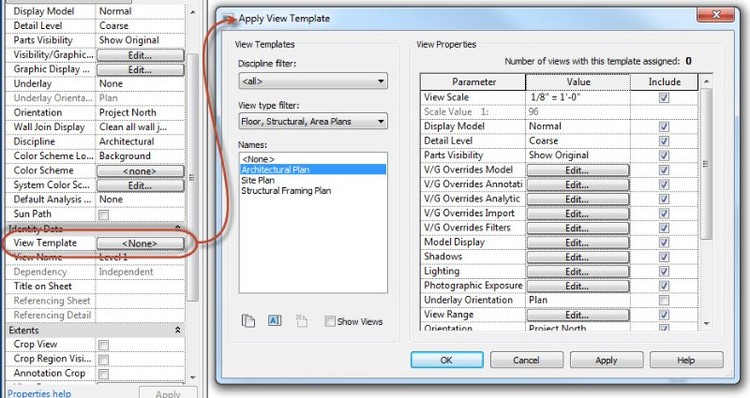Click the View Properties scrollbar down arrow
Viewport: 750px width, 398px height.
click(x=706, y=324)
